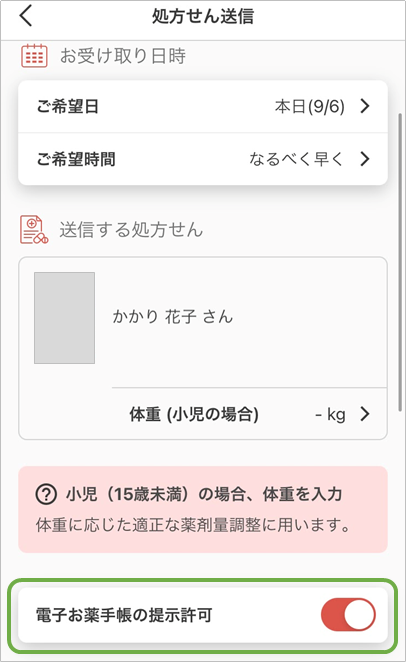Image resolution: width=406 pixels, height=662 pixels.
Task: Select the ご希望時間 row
Action: [x=203, y=159]
